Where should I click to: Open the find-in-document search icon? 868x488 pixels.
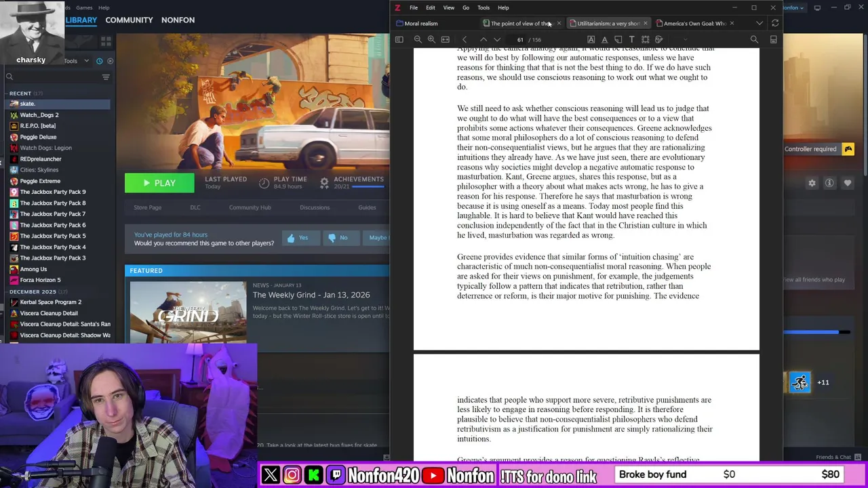pos(754,39)
